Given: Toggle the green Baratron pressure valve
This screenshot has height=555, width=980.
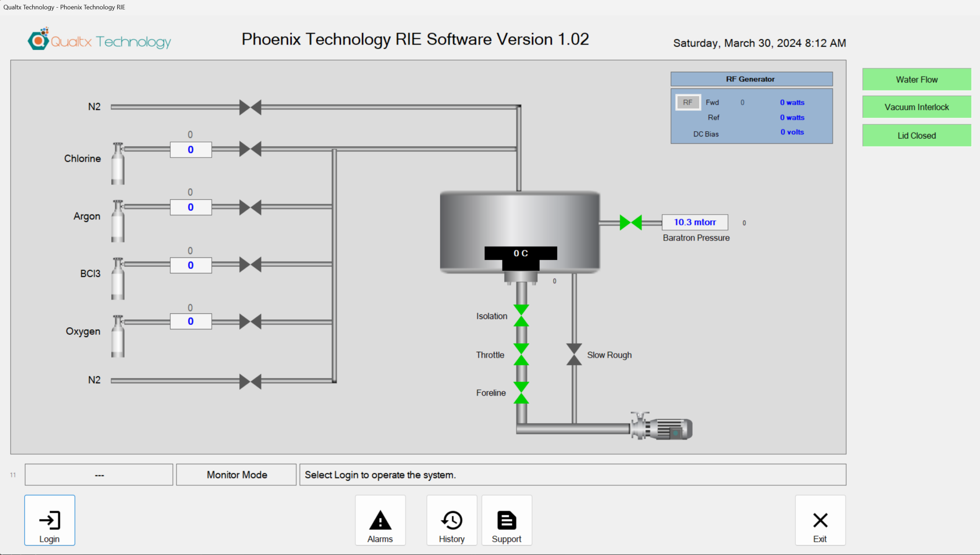Looking at the screenshot, I should (x=630, y=222).
